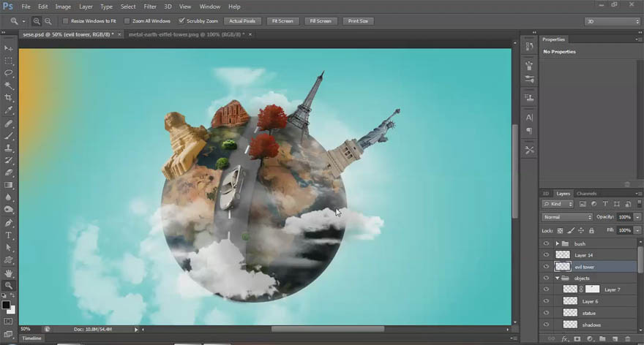Select the Crop tool

click(x=8, y=98)
